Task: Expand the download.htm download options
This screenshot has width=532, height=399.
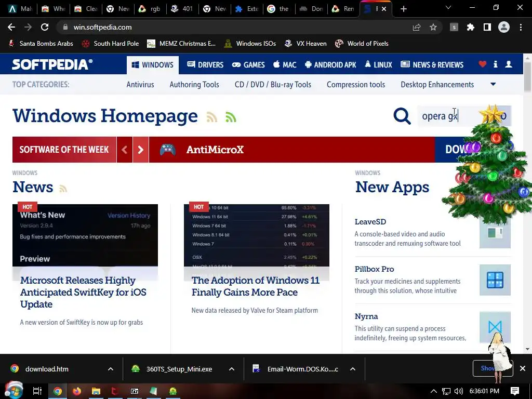Action: (111, 369)
